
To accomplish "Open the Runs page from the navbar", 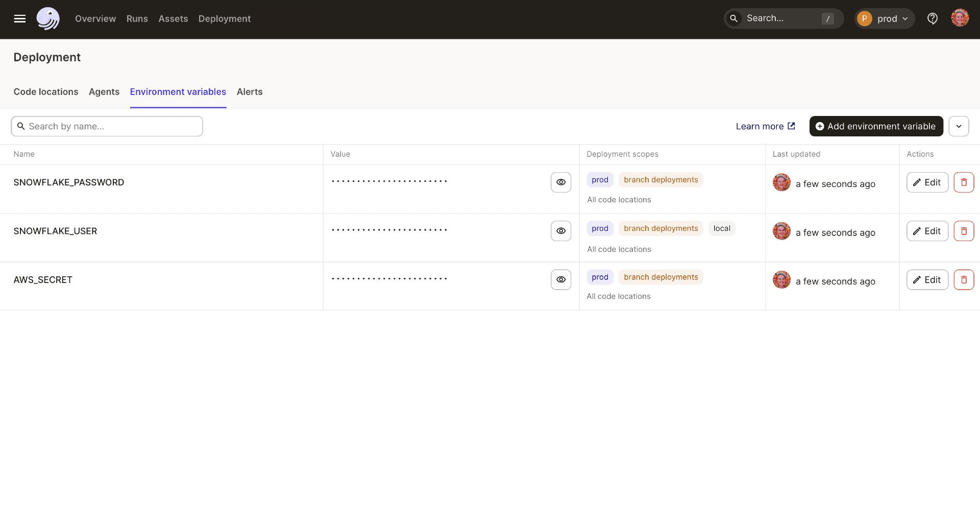I will tap(137, 18).
